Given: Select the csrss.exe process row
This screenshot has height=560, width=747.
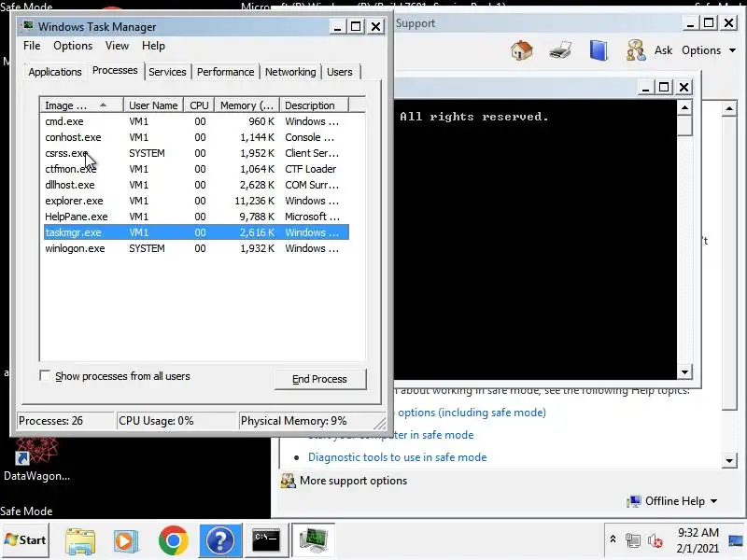Looking at the screenshot, I should click(x=196, y=153).
